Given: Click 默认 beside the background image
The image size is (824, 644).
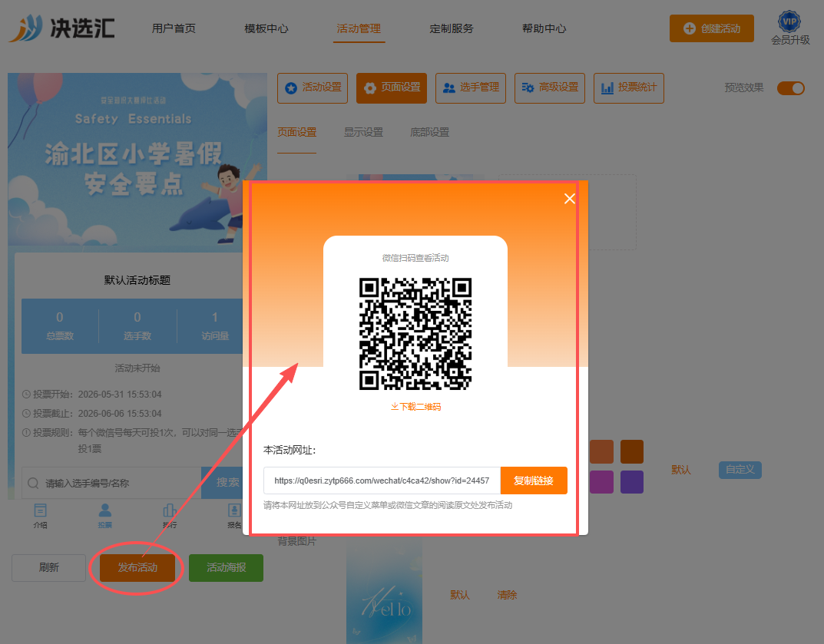Looking at the screenshot, I should pos(460,595).
